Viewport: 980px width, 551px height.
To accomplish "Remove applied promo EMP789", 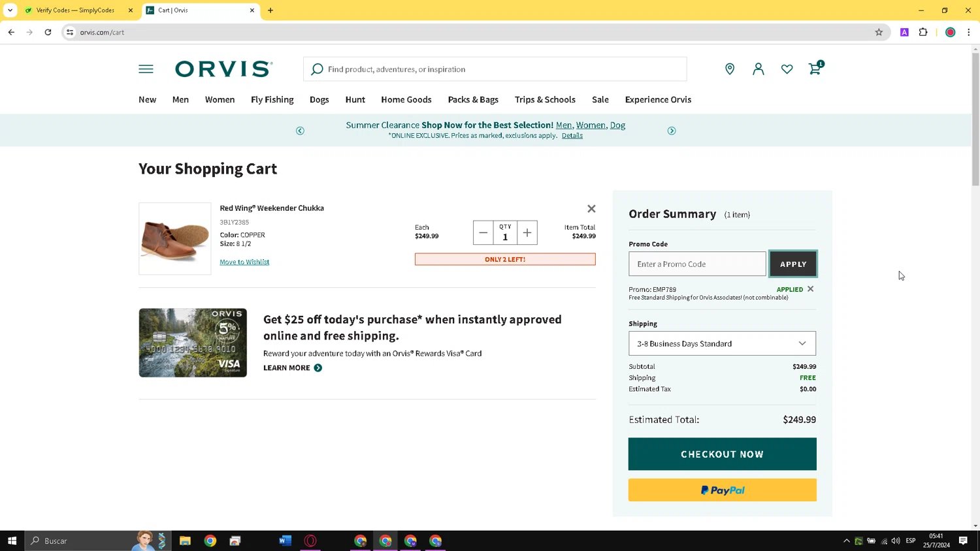I will point(810,289).
